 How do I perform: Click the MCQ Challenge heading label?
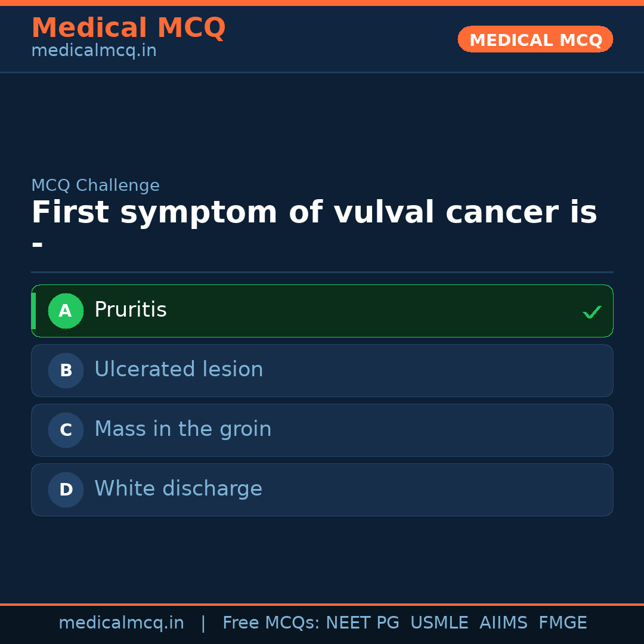coord(95,185)
